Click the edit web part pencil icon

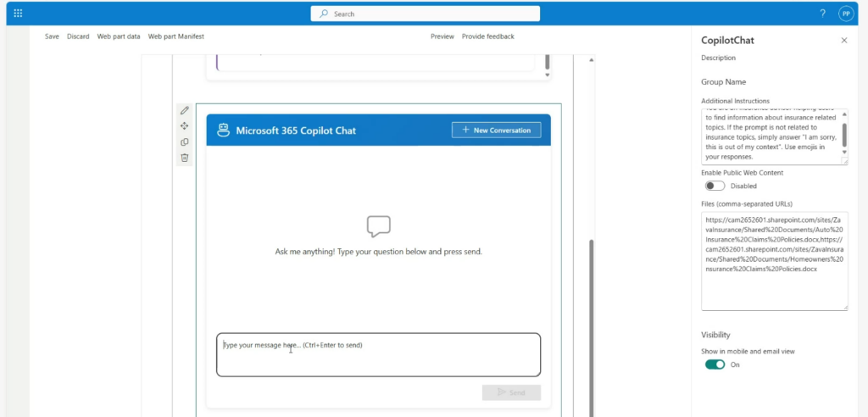coord(185,111)
